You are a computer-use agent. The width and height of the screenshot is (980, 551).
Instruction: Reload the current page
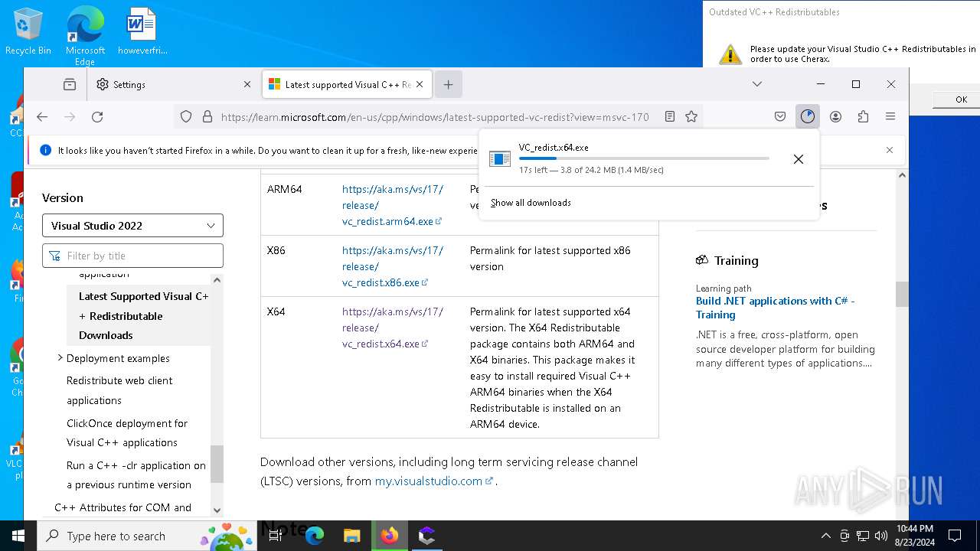(x=97, y=117)
